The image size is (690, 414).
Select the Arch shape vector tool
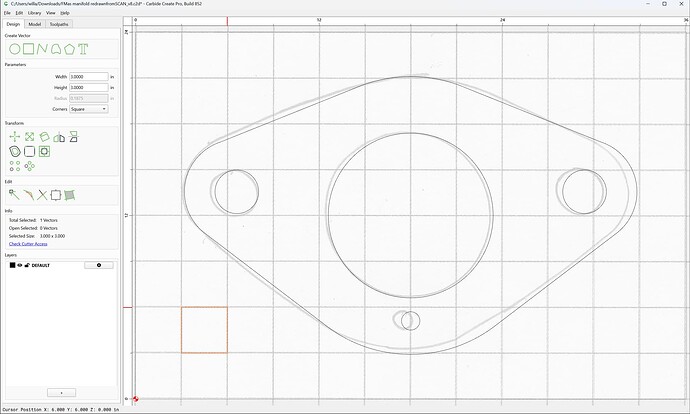coord(55,49)
